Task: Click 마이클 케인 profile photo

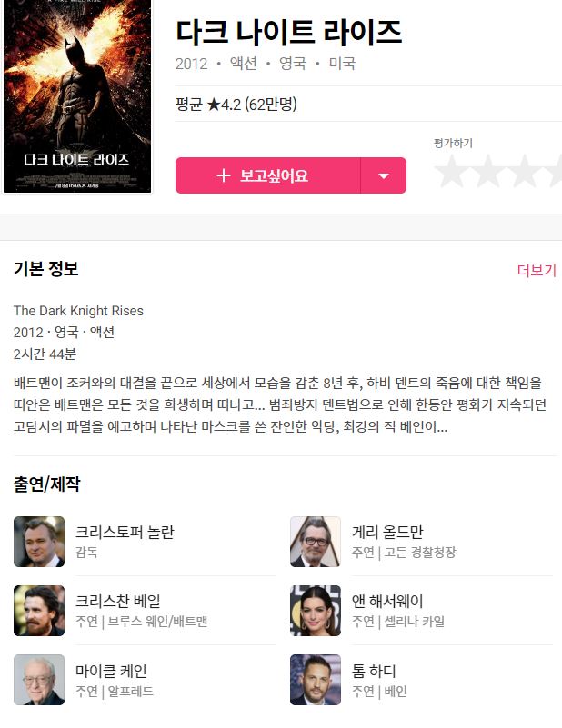Action: 39,680
